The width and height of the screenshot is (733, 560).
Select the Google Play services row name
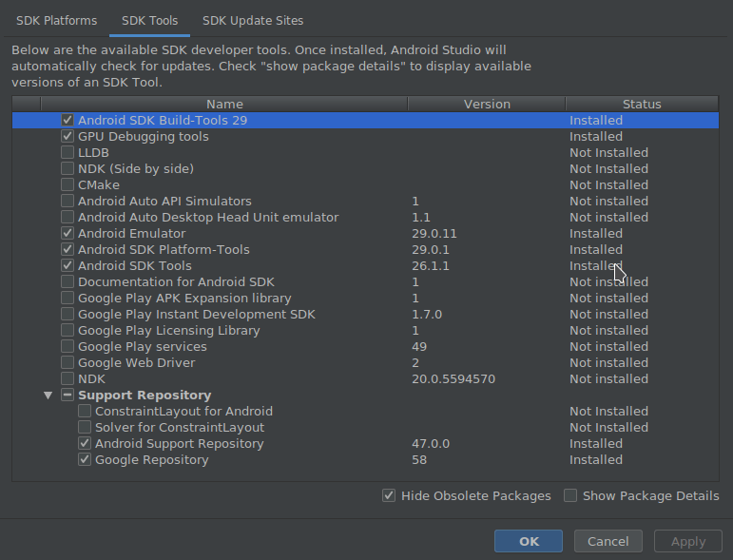(x=142, y=346)
